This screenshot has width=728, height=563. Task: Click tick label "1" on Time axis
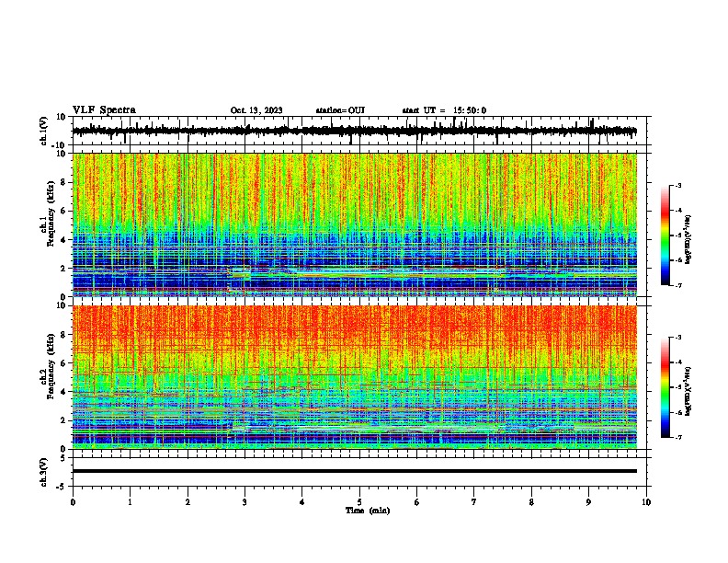tap(130, 502)
